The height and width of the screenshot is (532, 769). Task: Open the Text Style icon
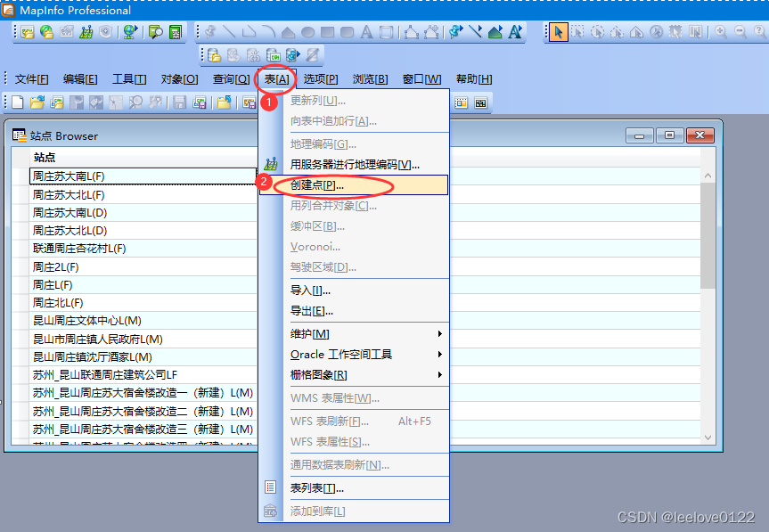[515, 32]
